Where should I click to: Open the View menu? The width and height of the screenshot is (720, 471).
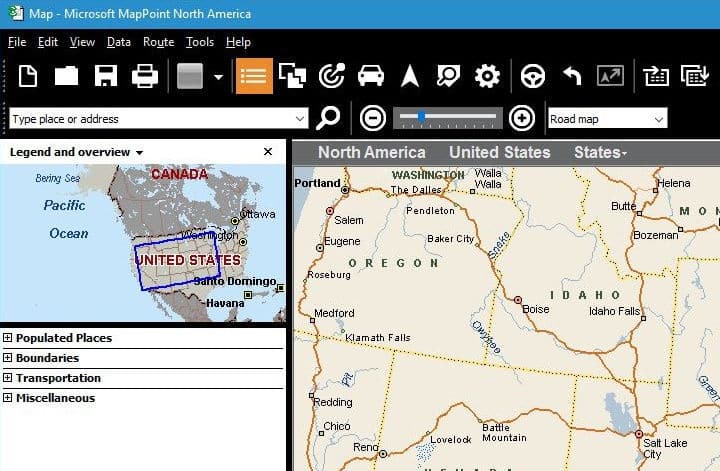click(x=82, y=42)
